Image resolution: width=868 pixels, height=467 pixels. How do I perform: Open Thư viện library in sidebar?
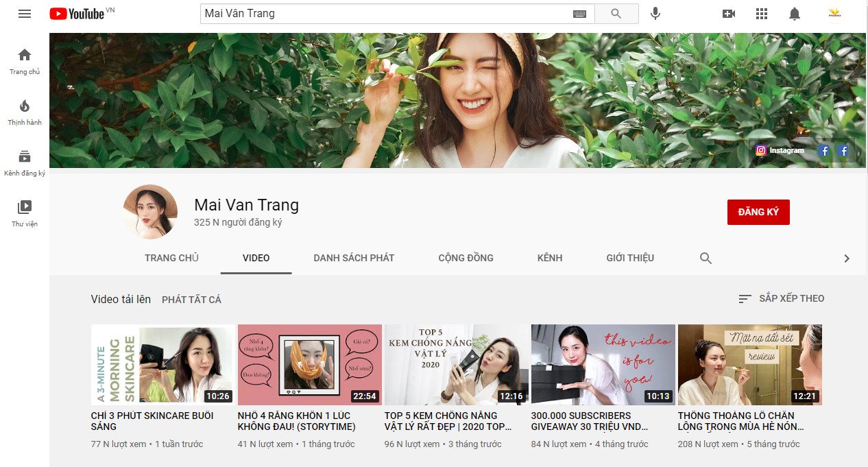(x=25, y=213)
